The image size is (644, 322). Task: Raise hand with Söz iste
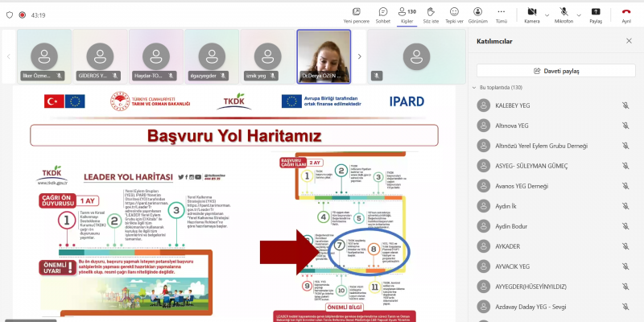click(431, 15)
